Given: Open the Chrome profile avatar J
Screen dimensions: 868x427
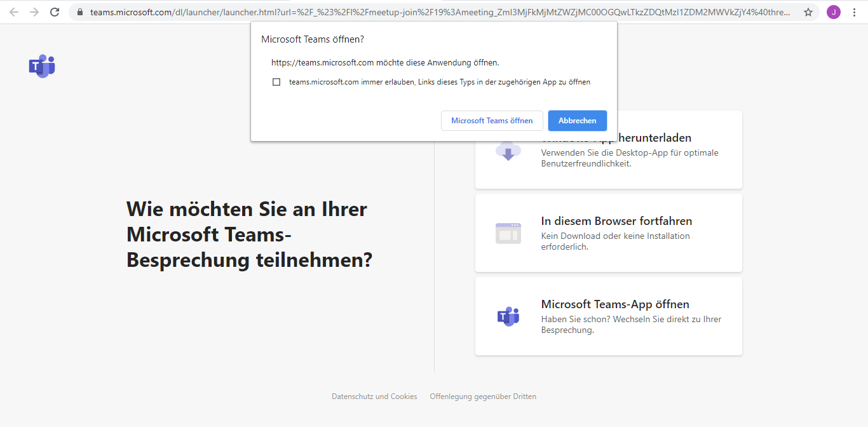Looking at the screenshot, I should click(x=833, y=12).
